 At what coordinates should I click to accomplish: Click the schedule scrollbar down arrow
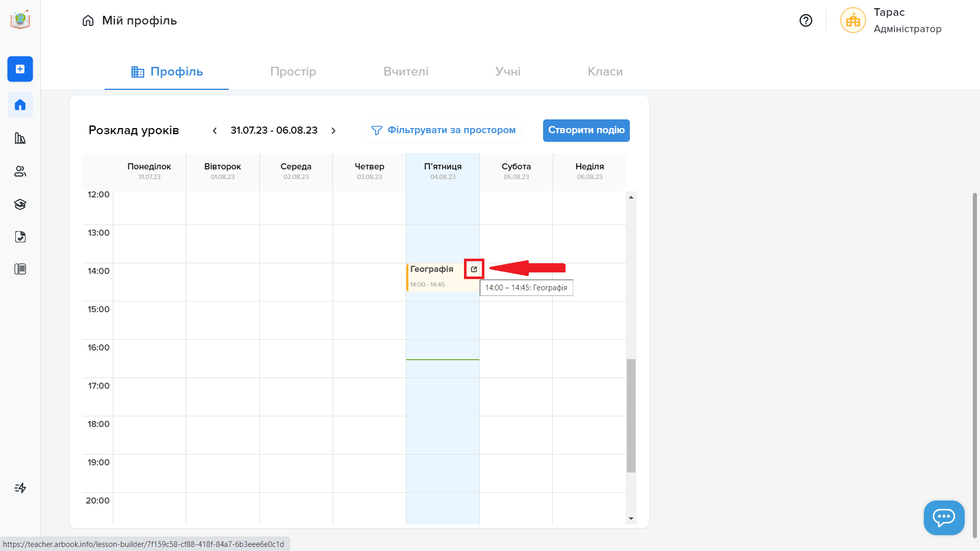tap(631, 518)
